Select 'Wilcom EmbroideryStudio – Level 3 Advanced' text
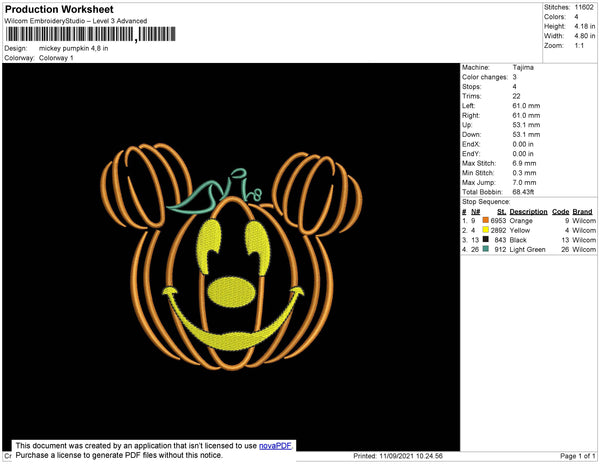Image resolution: width=600 pixels, height=464 pixels. point(76,21)
